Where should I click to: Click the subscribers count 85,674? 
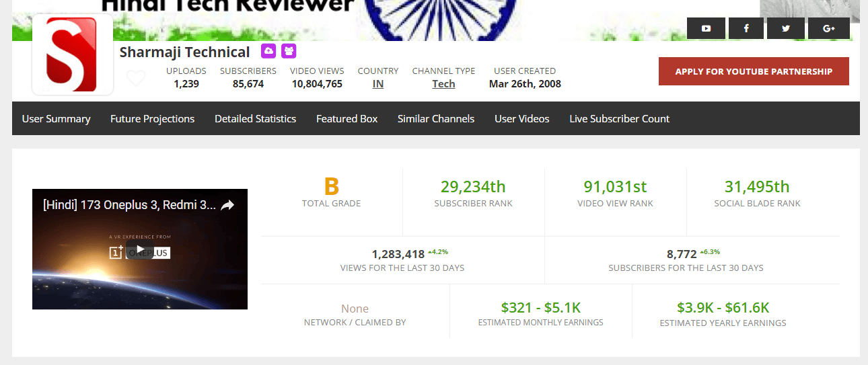(248, 84)
